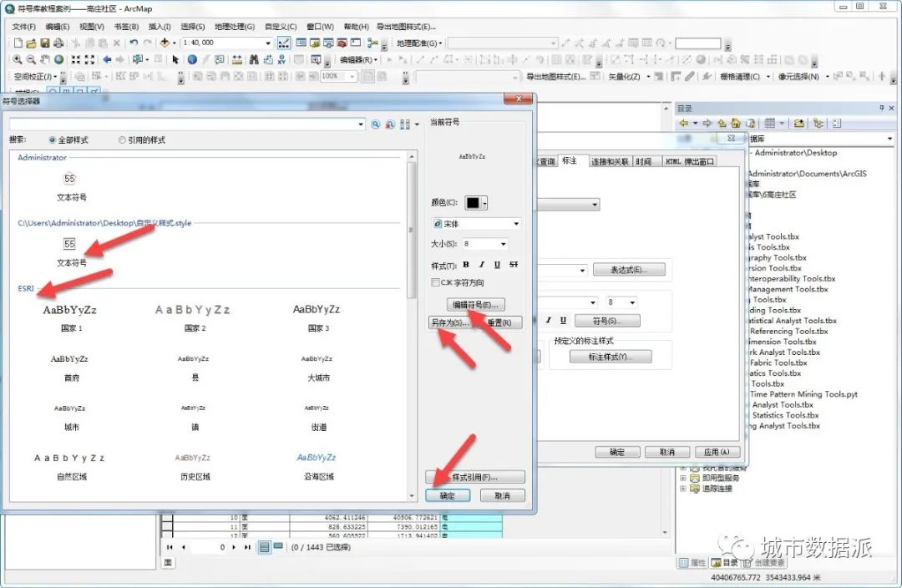
Task: Print the map using the printer icon
Action: [58, 43]
